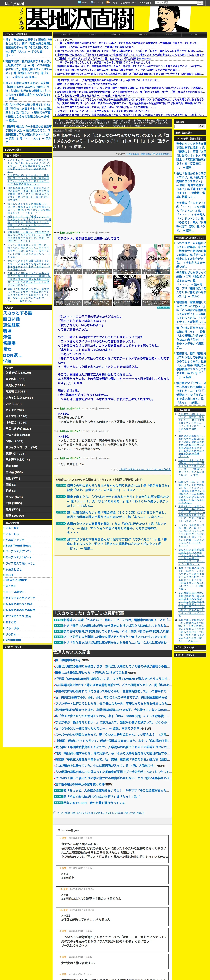Open the 復讐 仕返し category link under title

coord(146,154)
